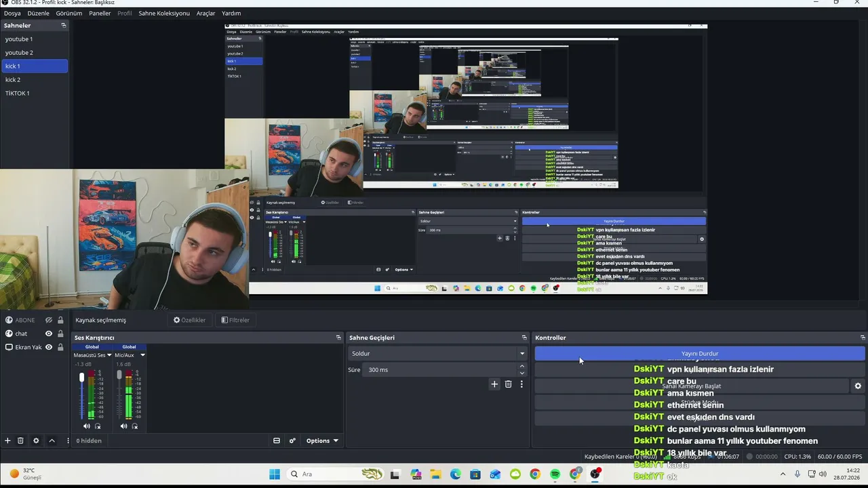Remove selected source with the trash icon
This screenshot has height=488, width=868.
[20, 441]
